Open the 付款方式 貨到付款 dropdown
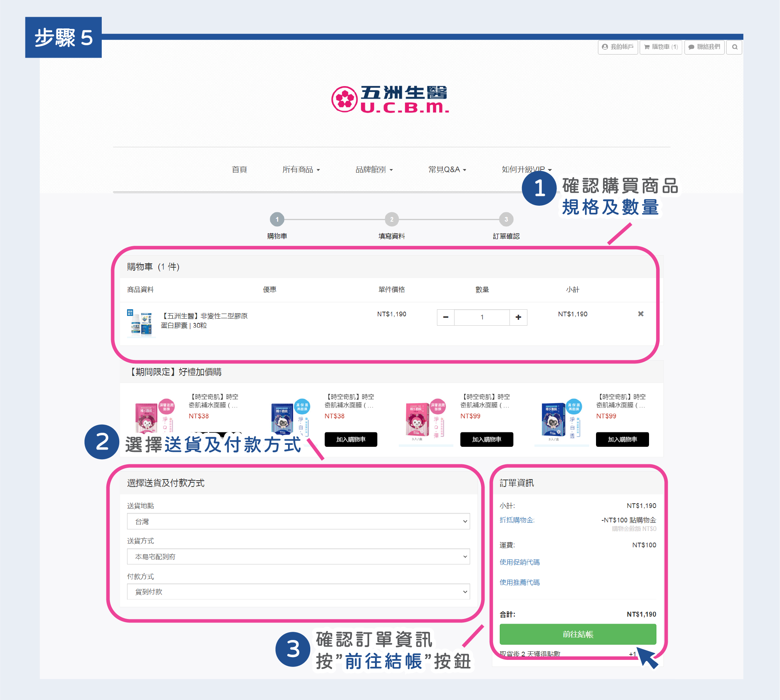 pyautogui.click(x=298, y=592)
